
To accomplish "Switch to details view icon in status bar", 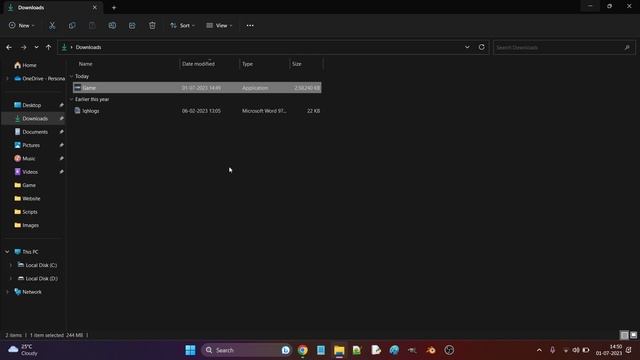I will coord(624,335).
